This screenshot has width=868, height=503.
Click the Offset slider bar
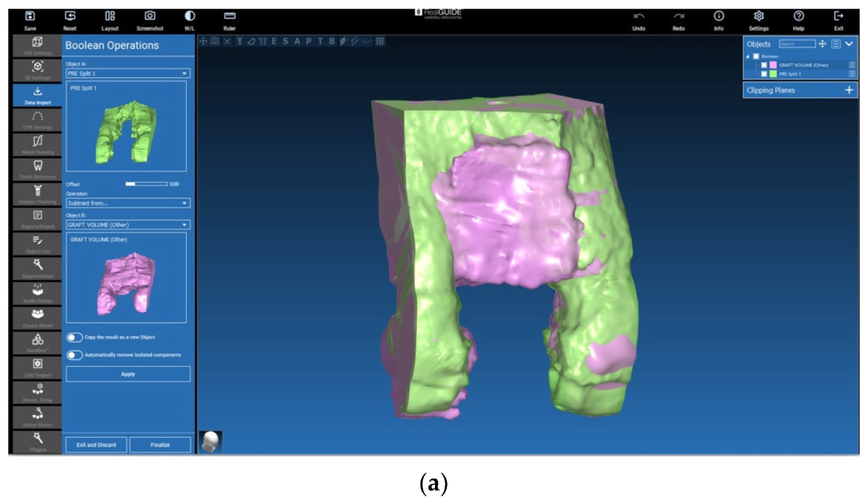(x=146, y=184)
